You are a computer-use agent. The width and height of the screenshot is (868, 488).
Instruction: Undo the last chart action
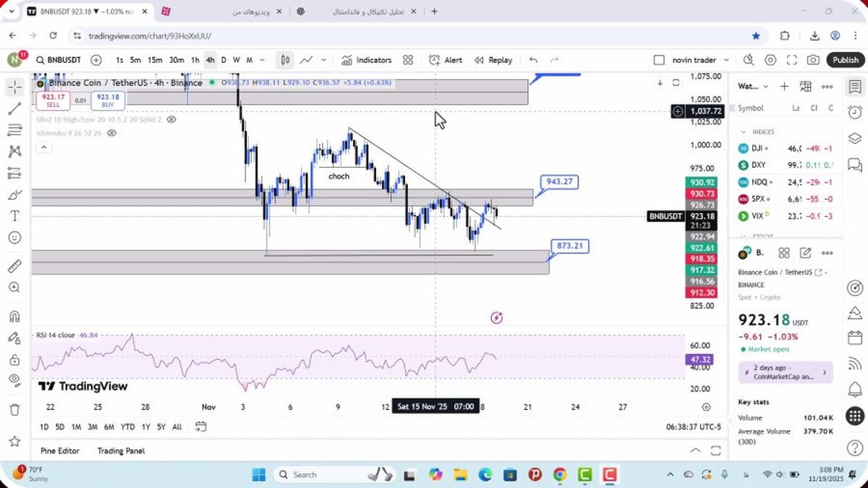click(533, 60)
